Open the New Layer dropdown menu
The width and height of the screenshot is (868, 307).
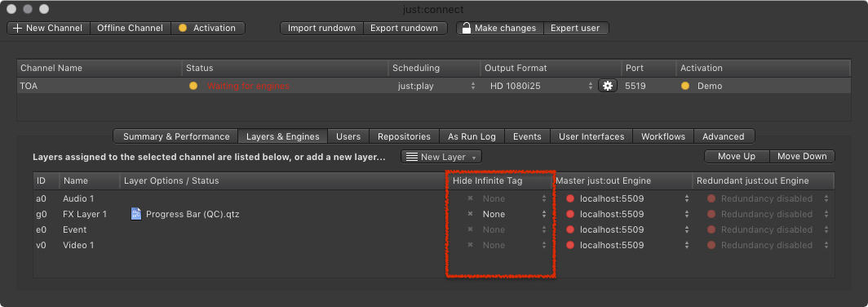(441, 157)
